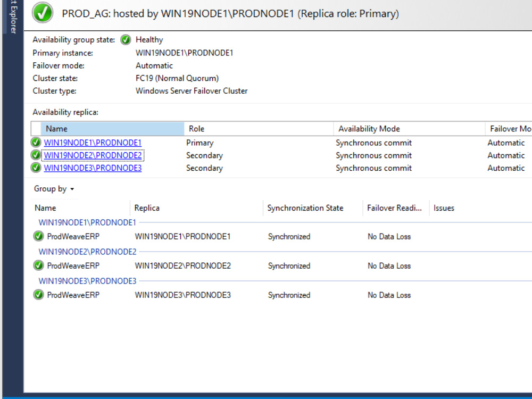Image resolution: width=532 pixels, height=399 pixels.
Task: Sort replicas by the Role column header
Action: tap(259, 129)
